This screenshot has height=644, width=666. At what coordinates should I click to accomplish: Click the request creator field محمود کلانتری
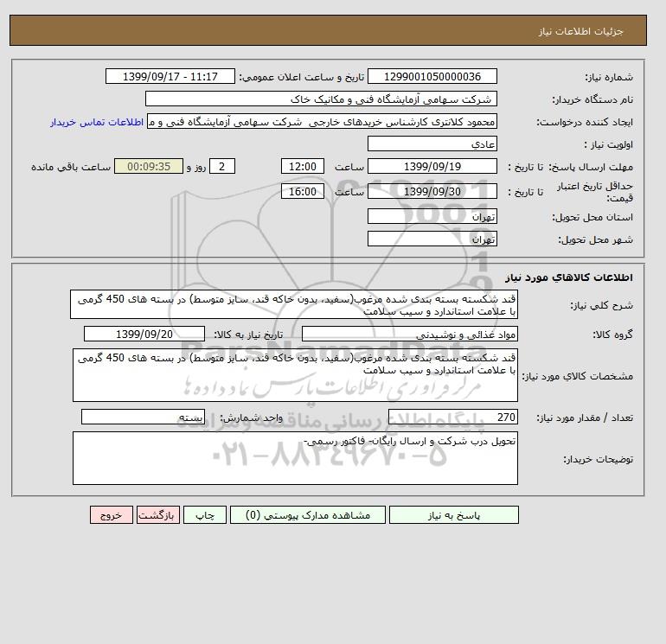(322, 121)
